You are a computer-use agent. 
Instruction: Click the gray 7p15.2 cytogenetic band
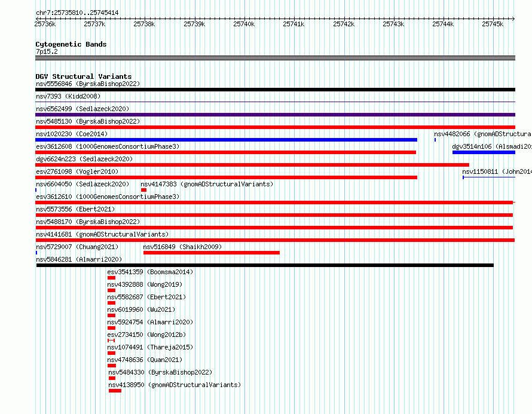(x=275, y=58)
